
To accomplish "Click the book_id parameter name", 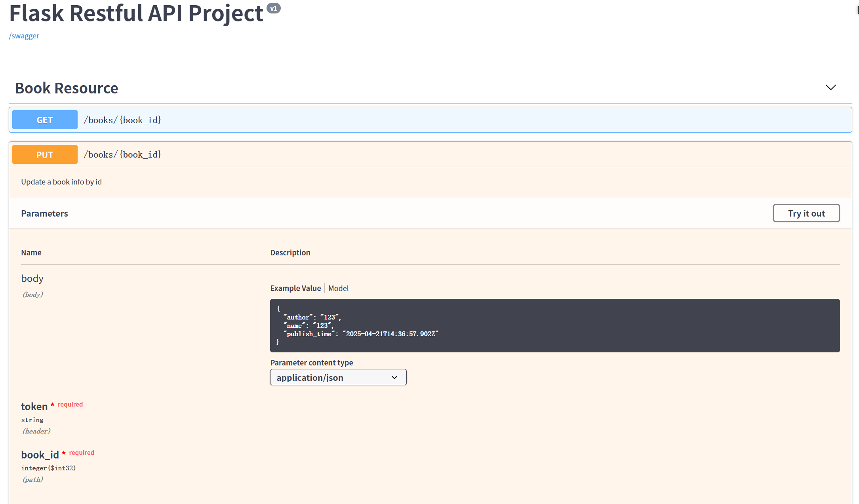I will (40, 455).
